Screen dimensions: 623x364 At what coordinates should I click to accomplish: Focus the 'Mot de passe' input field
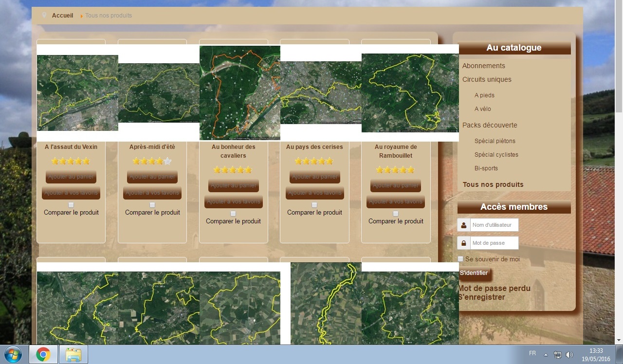tap(494, 243)
